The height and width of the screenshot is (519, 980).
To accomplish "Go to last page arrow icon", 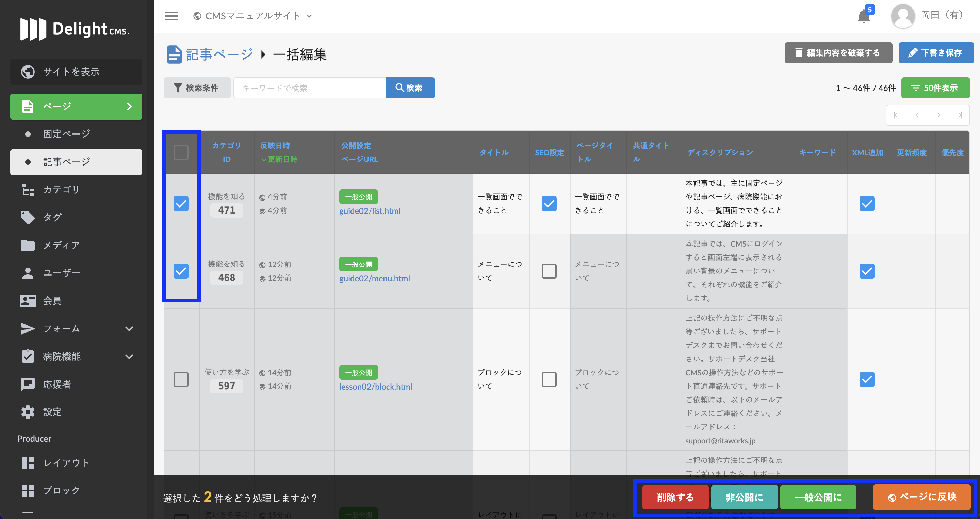I will coord(958,115).
